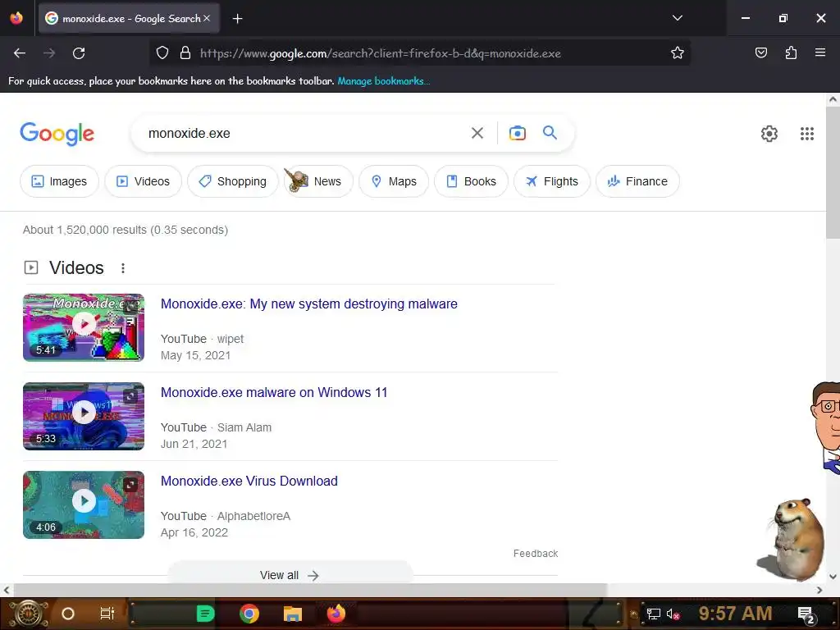Open 'Monoxide.exe Virus Download' link
Screen dimensions: 840x630
pos(249,481)
